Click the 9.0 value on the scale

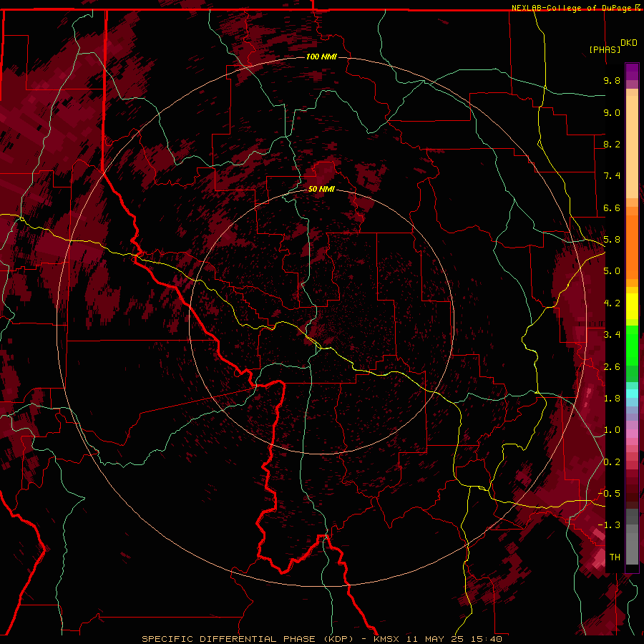[x=612, y=112]
